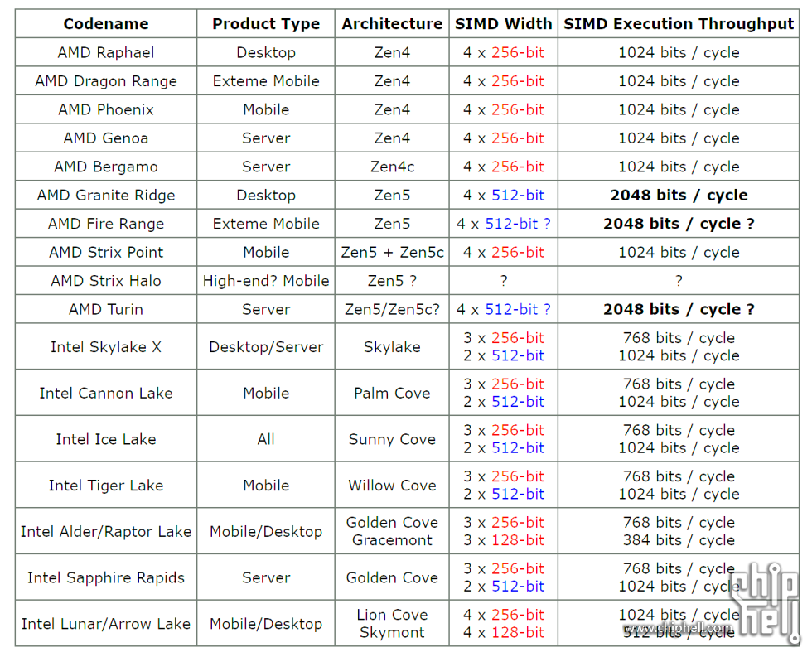This screenshot has height=657, width=812.
Task: Select the 'Intel Ice Lake' cell
Action: [x=106, y=438]
